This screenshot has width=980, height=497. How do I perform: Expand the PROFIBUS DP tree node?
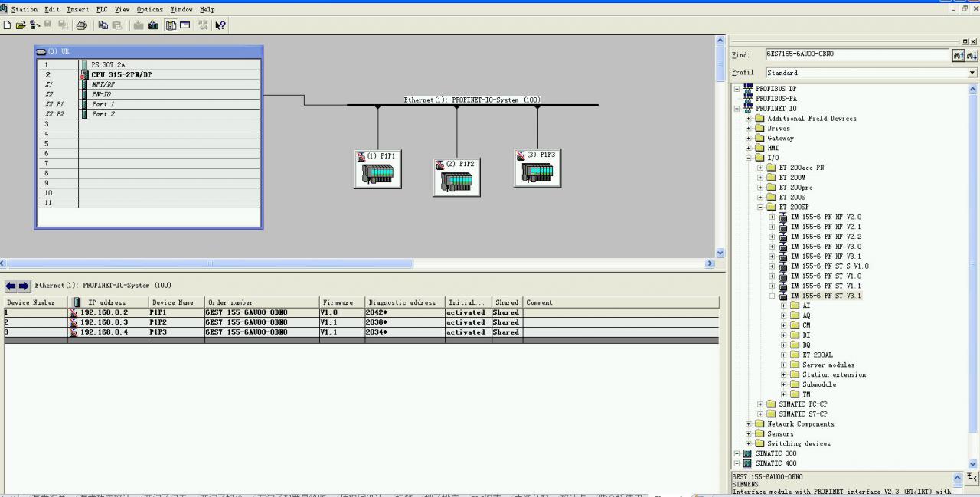click(x=737, y=89)
